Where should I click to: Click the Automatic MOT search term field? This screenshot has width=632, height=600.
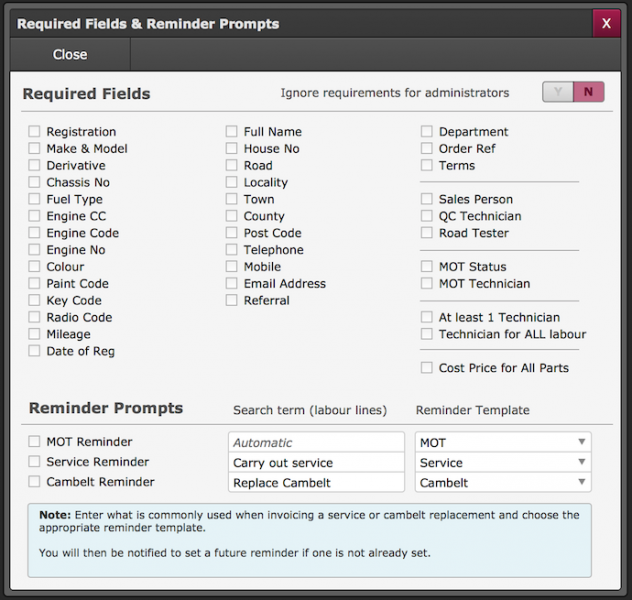point(317,443)
